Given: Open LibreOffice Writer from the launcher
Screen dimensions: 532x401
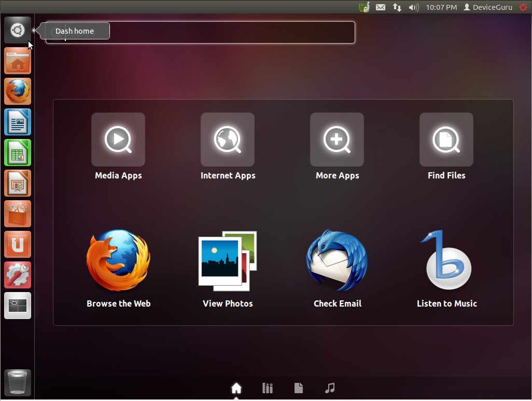Looking at the screenshot, I should 18,122.
